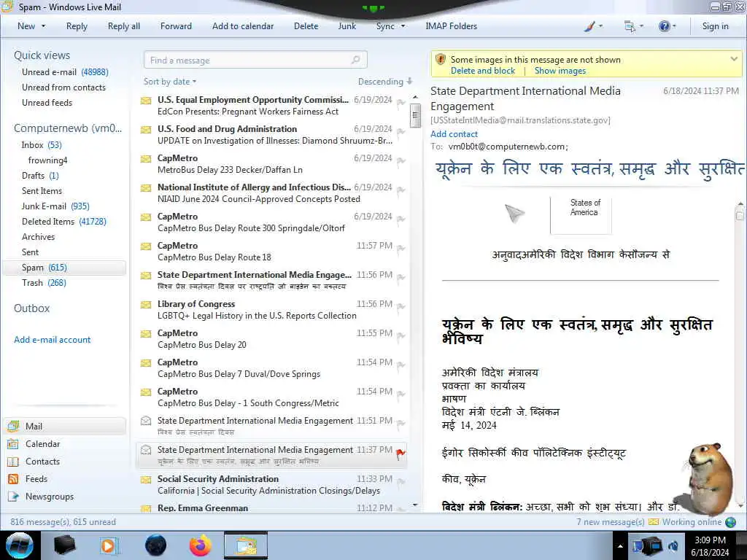Open the Sort by date dropdown
This screenshot has height=560, width=747.
click(169, 82)
